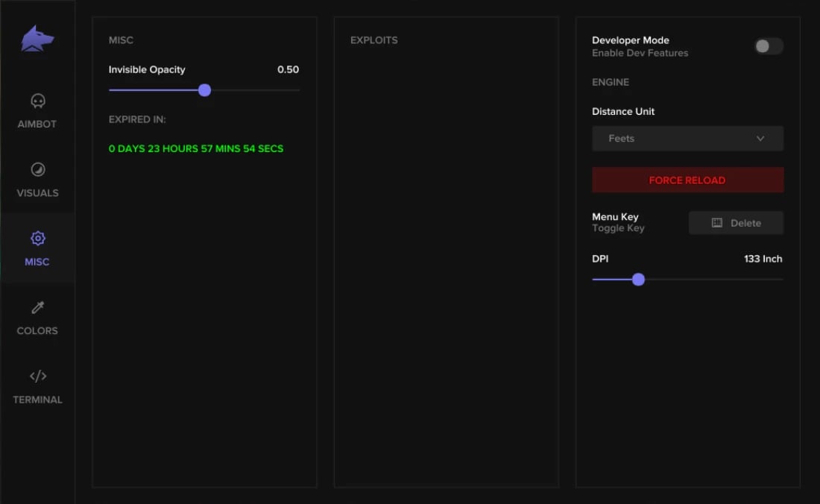
Task: Select the Visuals circular icon in the sidebar
Action: pos(38,169)
